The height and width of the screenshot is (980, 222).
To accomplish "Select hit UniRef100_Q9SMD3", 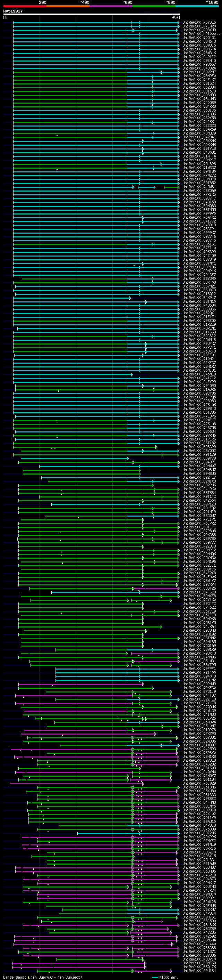I will point(199,95).
